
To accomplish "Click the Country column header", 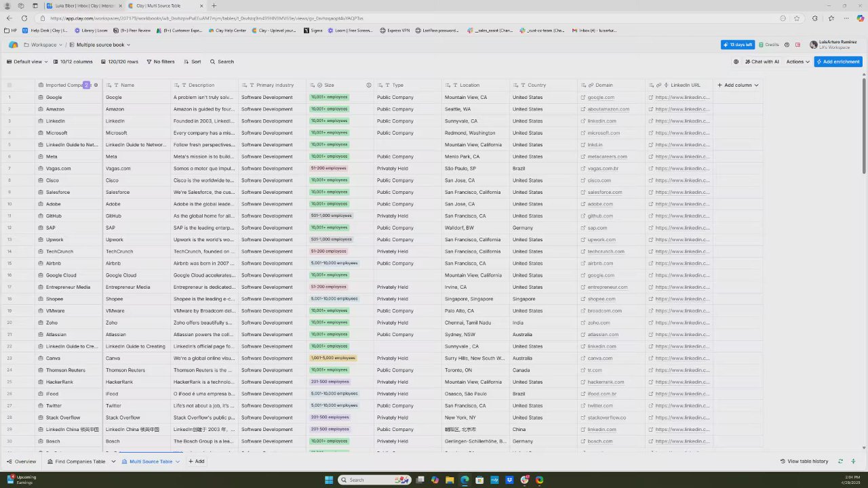I will [543, 85].
